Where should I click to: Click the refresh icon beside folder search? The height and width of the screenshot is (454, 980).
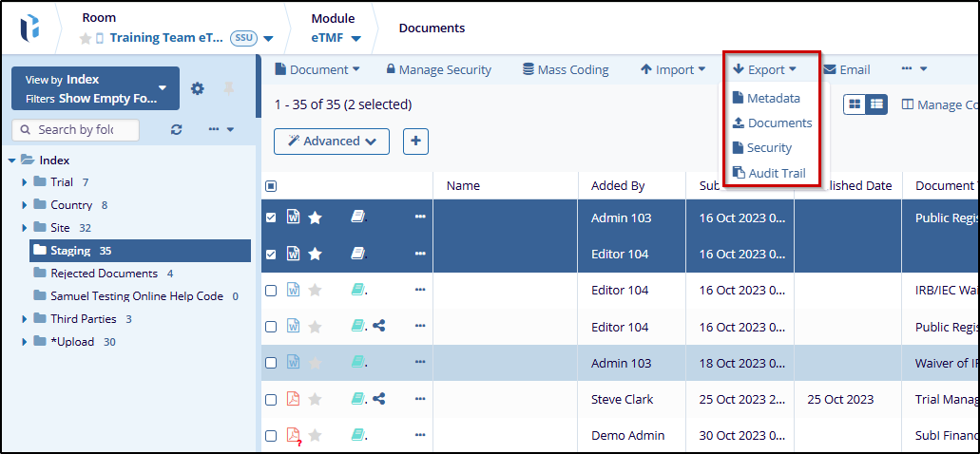(x=176, y=129)
